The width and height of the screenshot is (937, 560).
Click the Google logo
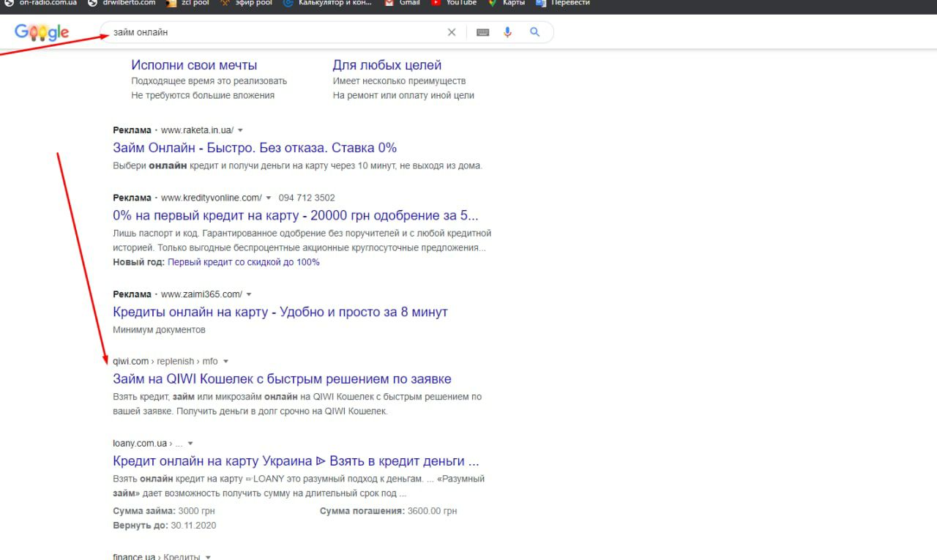[x=42, y=32]
